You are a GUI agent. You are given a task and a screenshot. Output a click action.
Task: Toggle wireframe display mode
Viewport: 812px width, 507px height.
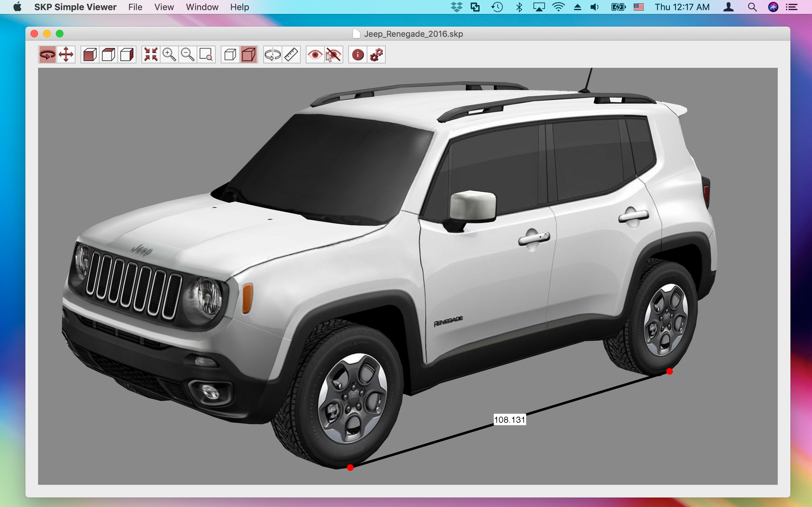pos(230,54)
